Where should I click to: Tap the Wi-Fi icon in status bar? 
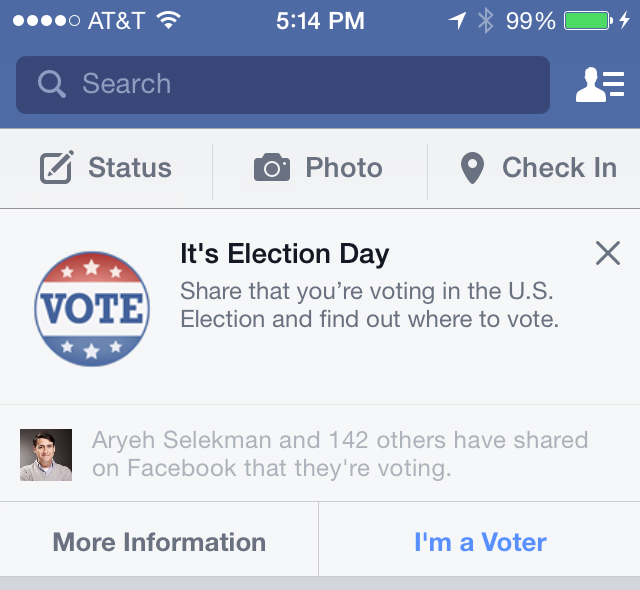(167, 20)
